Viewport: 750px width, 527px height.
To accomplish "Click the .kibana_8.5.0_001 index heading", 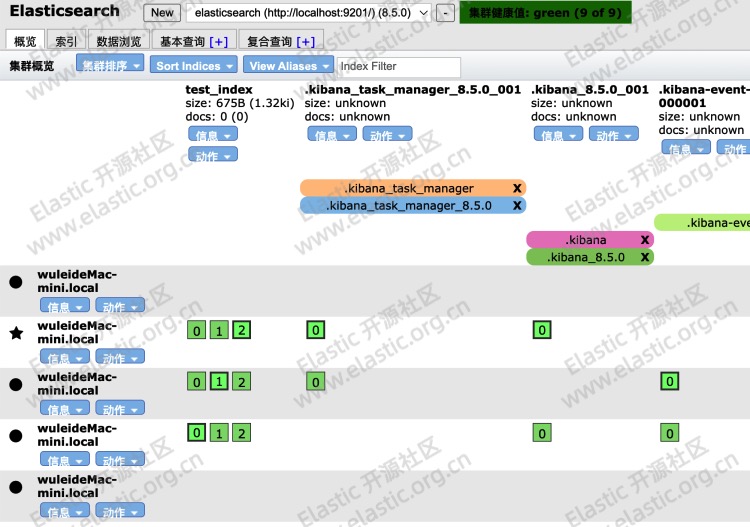I will [x=590, y=89].
